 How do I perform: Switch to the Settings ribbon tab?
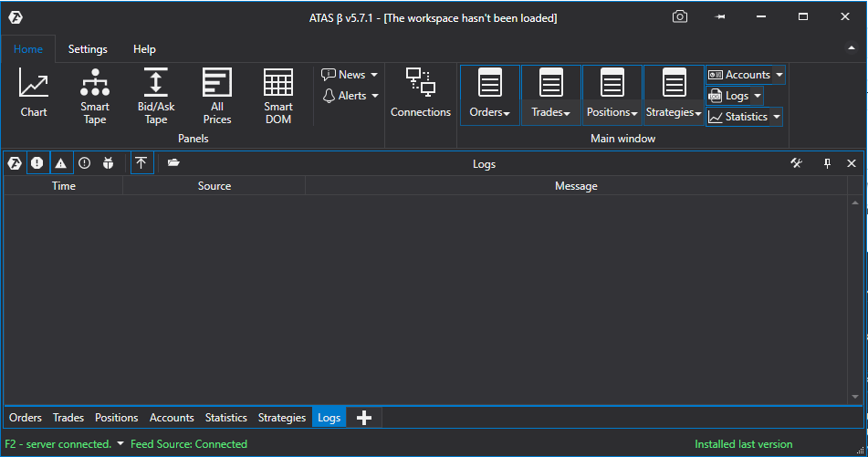click(x=88, y=49)
